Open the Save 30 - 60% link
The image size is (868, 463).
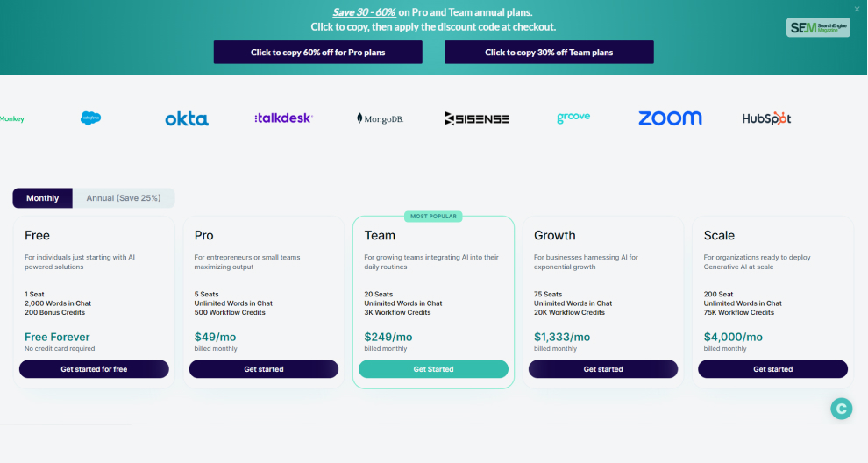tap(364, 12)
